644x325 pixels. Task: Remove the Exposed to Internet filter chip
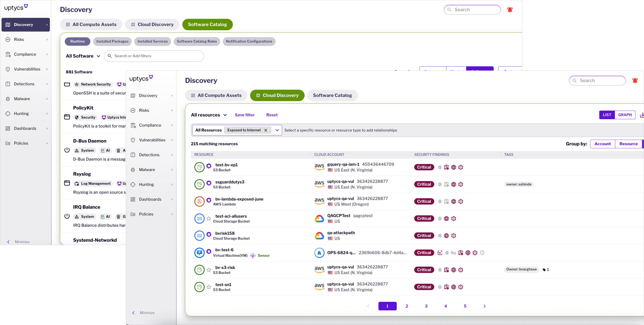click(266, 130)
